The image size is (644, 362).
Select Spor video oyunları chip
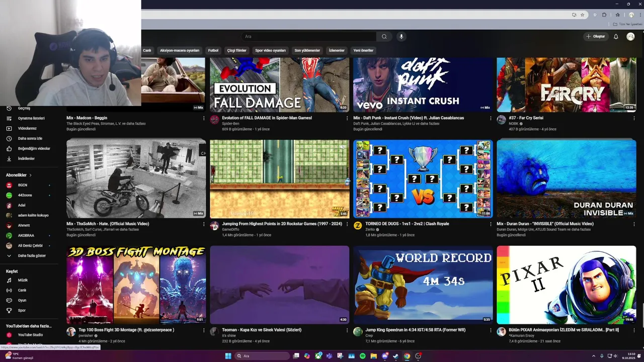(270, 50)
